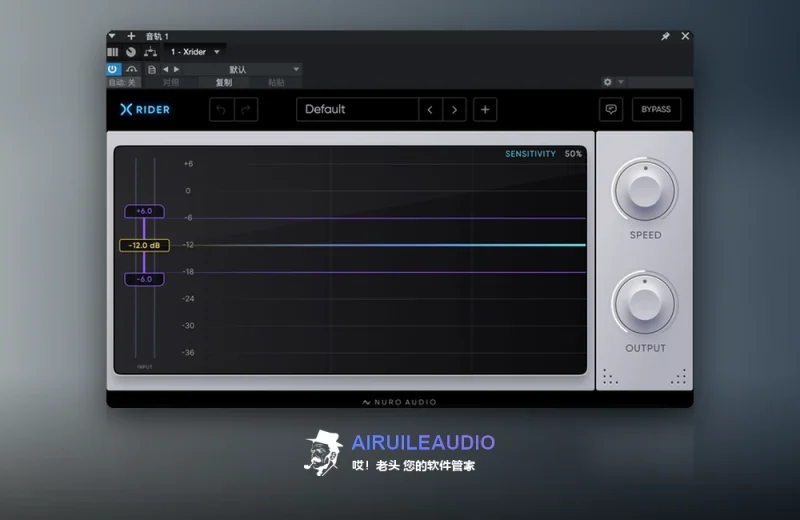
Task: Click the lower purple range line
Action: click(x=390, y=272)
